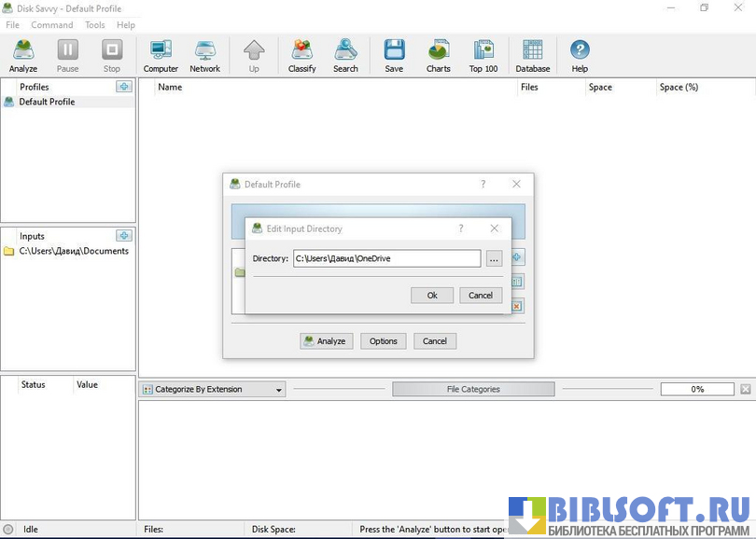Image resolution: width=756 pixels, height=539 pixels.
Task: Click Cancel in the Edit Input Directory dialog
Action: point(481,295)
